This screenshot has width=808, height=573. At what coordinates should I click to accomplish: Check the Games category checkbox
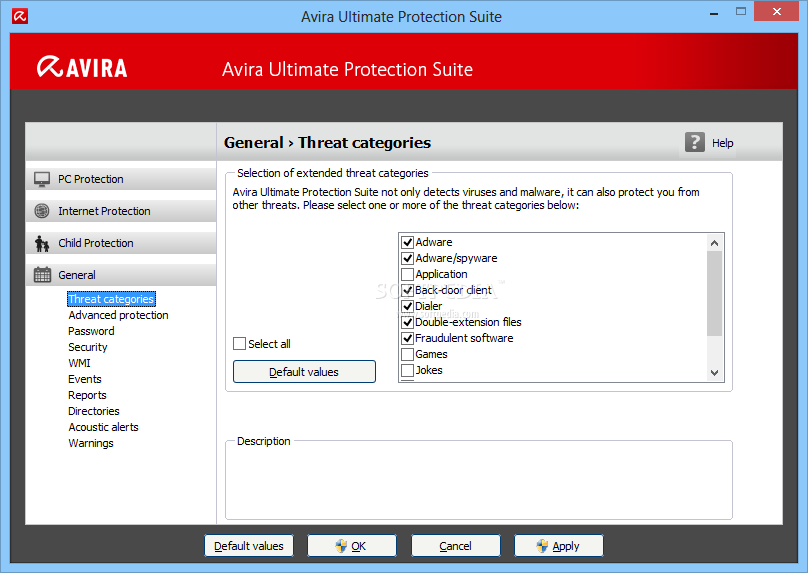[408, 354]
